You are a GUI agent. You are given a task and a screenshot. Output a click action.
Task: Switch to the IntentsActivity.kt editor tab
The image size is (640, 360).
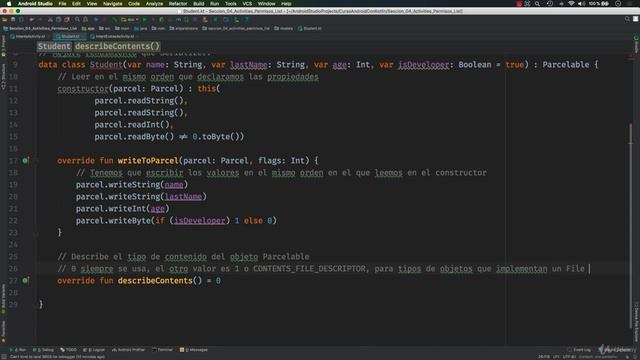29,36
